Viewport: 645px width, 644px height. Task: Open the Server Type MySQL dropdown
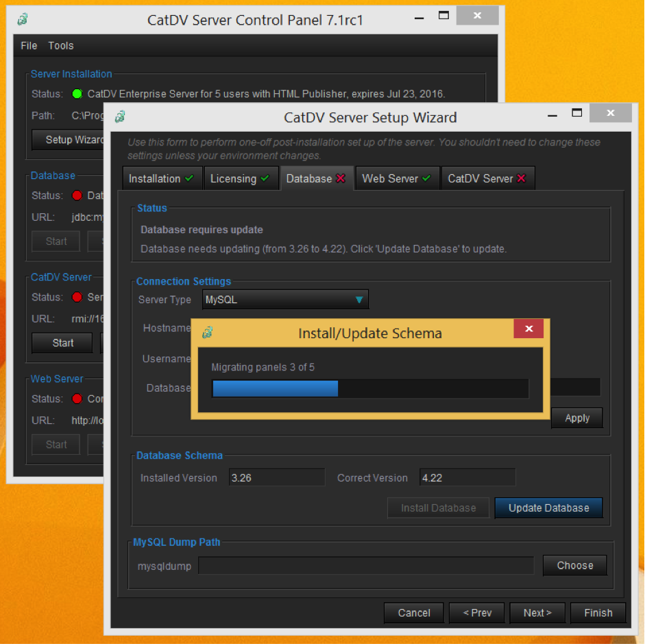(x=286, y=300)
